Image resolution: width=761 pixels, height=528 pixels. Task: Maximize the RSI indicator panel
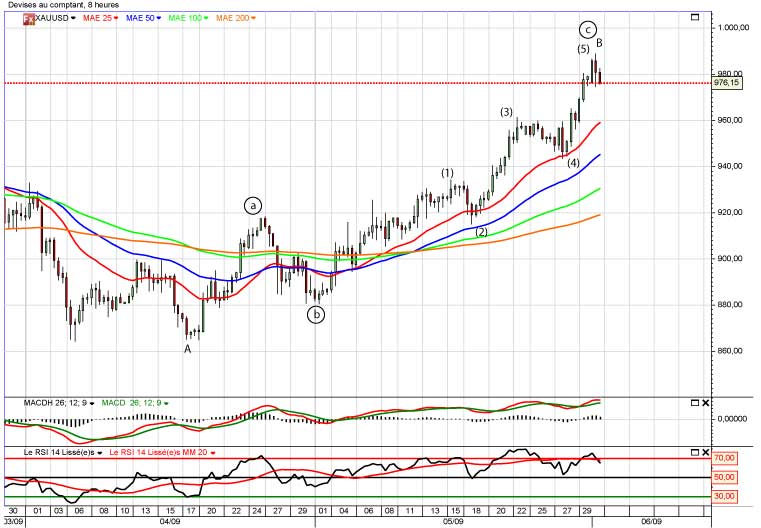(696, 454)
